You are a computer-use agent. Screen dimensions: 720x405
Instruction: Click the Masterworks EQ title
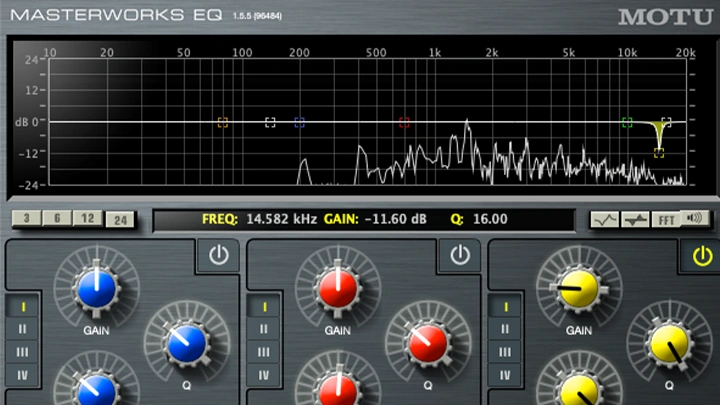point(116,15)
